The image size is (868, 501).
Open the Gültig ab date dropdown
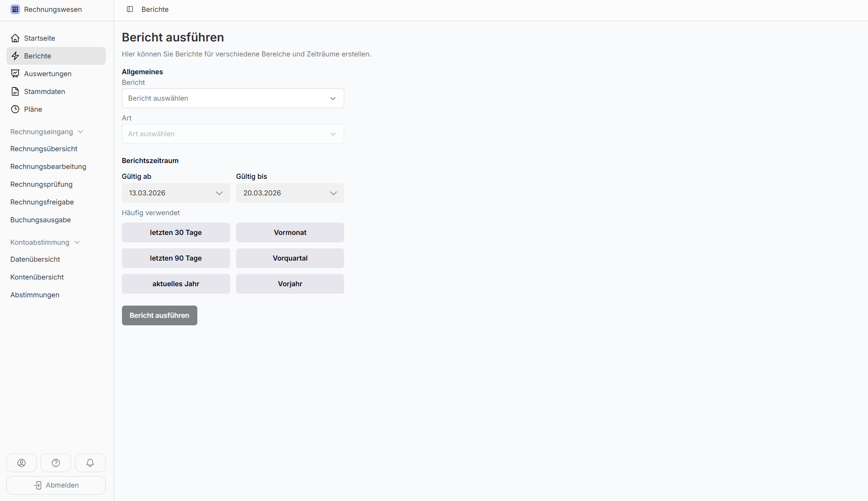(x=176, y=193)
